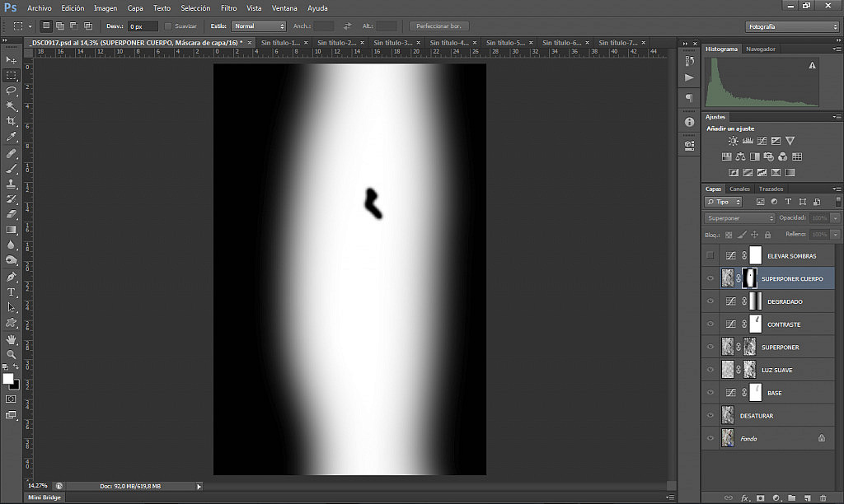Add layer mask icon at panel bottom
Viewport: 844px width, 504px height.
click(x=760, y=498)
